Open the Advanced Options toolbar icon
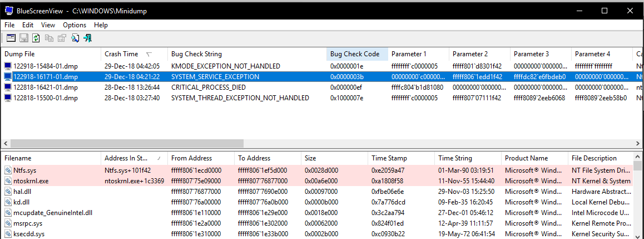Viewport: 644px width, 239px height. (x=11, y=38)
